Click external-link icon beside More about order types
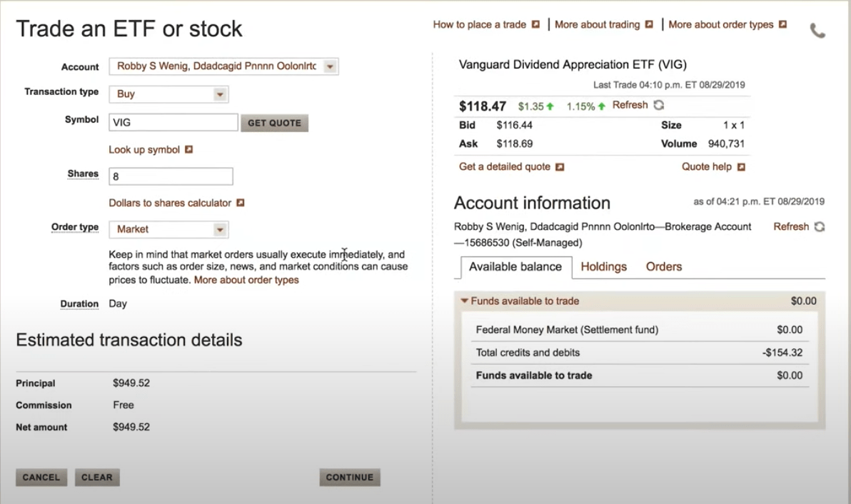This screenshot has width=851, height=504. 782,24
